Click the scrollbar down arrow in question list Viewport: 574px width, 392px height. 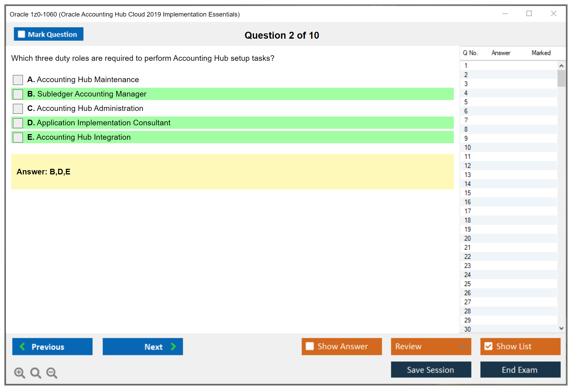coord(561,329)
